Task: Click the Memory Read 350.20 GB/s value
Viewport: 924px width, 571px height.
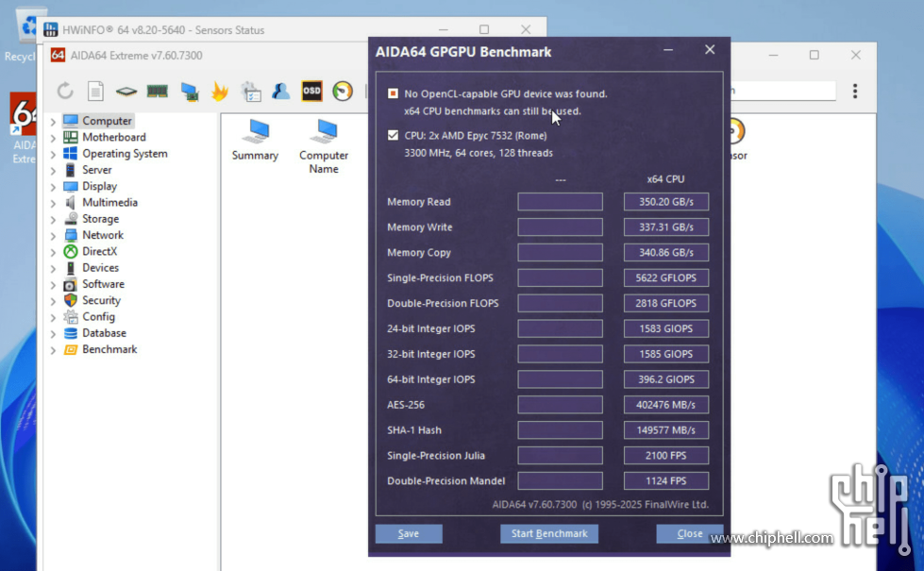Action: (x=666, y=202)
